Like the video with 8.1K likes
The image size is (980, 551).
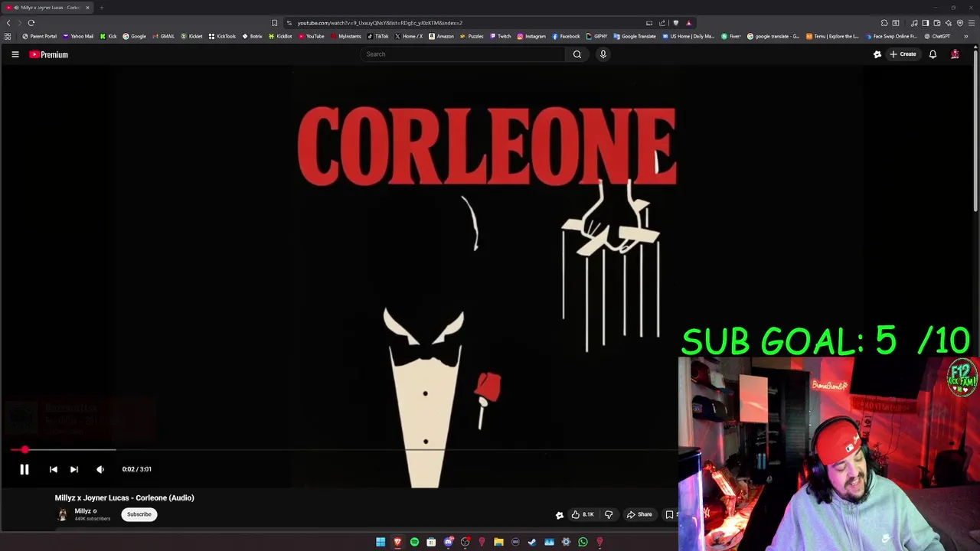[x=583, y=514]
